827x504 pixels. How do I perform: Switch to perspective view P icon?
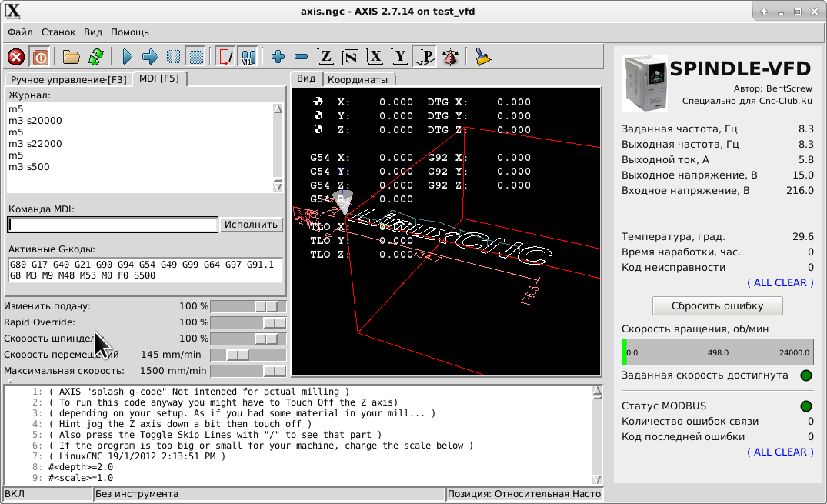(x=425, y=57)
